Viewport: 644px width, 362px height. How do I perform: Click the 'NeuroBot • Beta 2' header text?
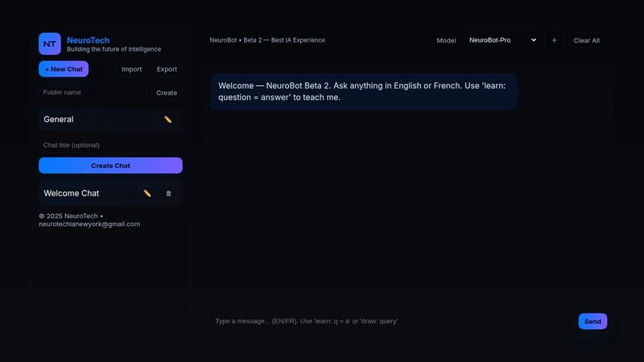[267, 40]
